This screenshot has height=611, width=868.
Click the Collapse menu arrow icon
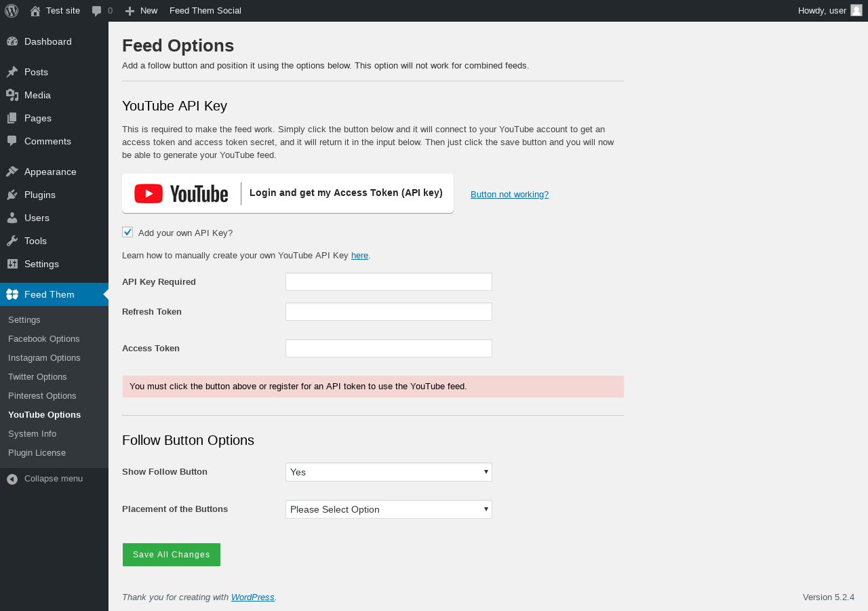coord(12,479)
